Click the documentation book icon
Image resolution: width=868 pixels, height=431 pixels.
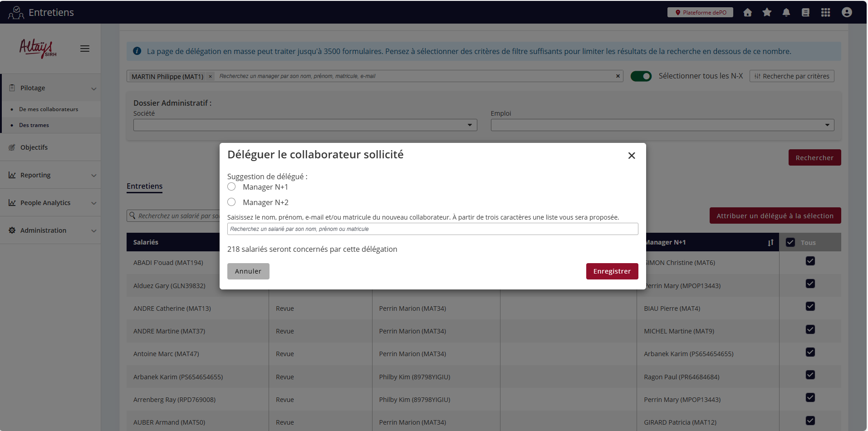click(x=805, y=13)
